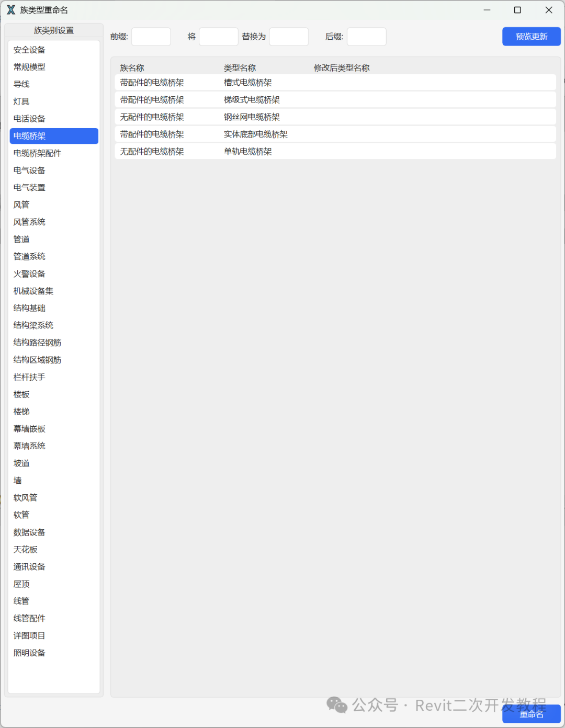This screenshot has width=565, height=728.
Task: Select the 钢丝网电缆桥架 type row
Action: [x=335, y=117]
